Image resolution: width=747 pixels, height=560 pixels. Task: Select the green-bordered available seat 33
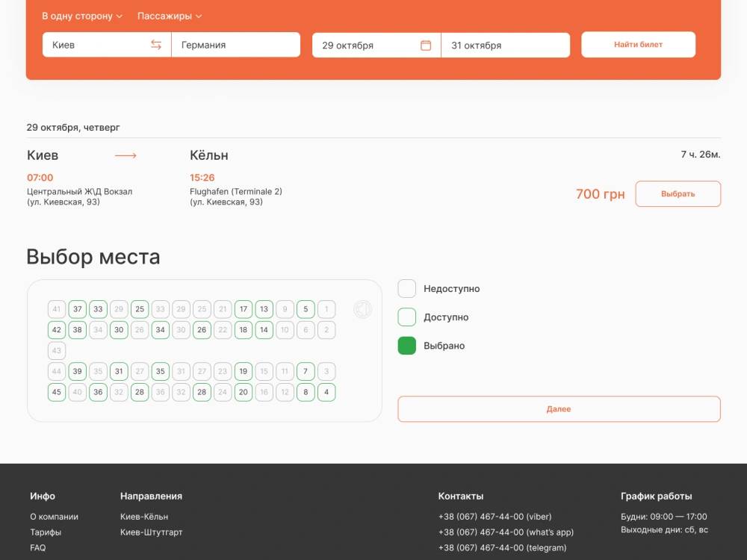click(98, 309)
